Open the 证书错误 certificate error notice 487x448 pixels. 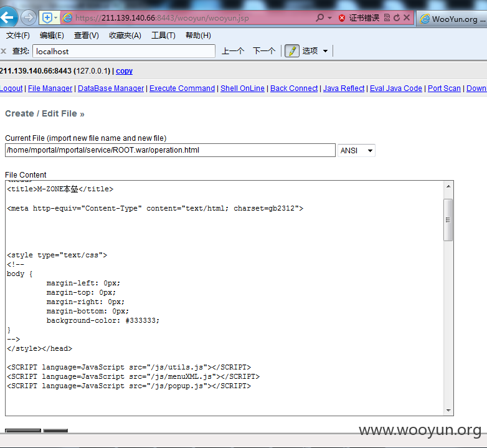tap(364, 18)
